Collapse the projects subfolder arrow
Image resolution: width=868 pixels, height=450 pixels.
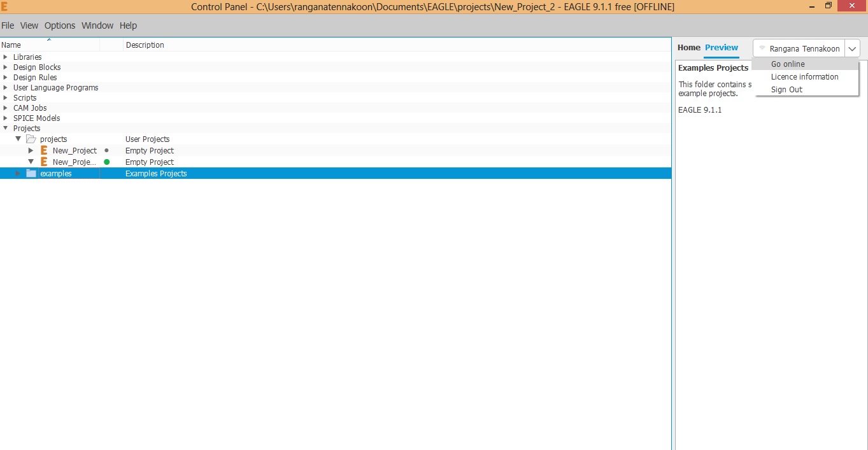[18, 139]
